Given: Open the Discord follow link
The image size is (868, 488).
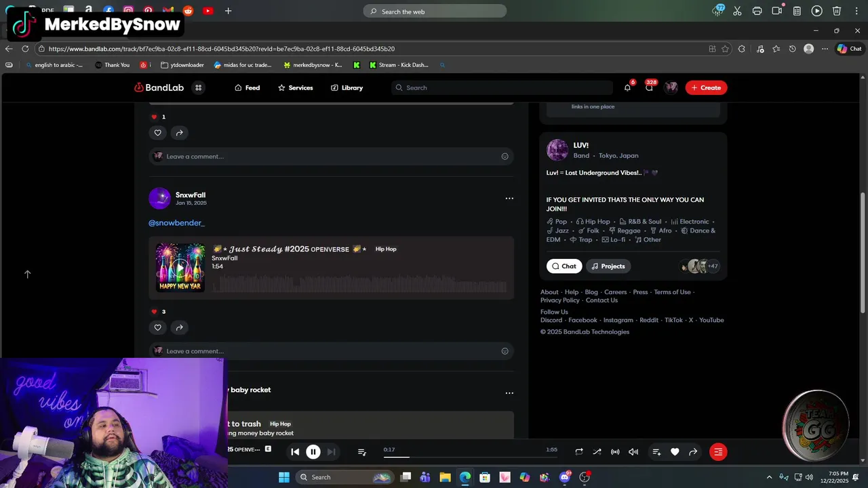Looking at the screenshot, I should point(551,320).
